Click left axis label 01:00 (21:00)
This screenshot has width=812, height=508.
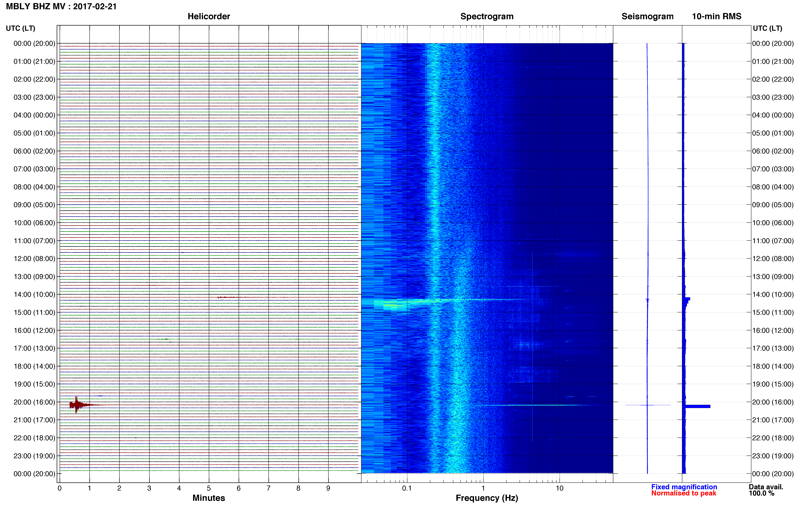click(x=34, y=62)
